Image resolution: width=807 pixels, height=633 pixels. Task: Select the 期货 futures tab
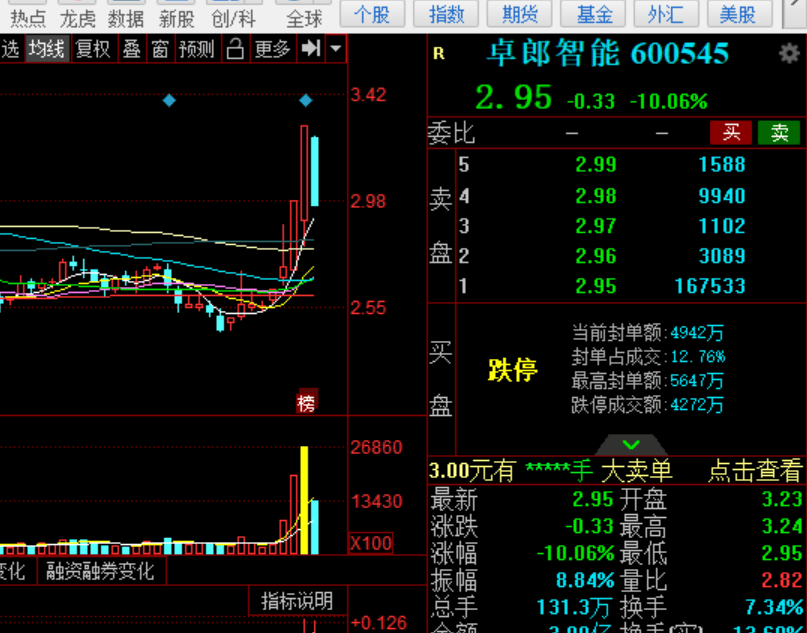pyautogui.click(x=520, y=14)
